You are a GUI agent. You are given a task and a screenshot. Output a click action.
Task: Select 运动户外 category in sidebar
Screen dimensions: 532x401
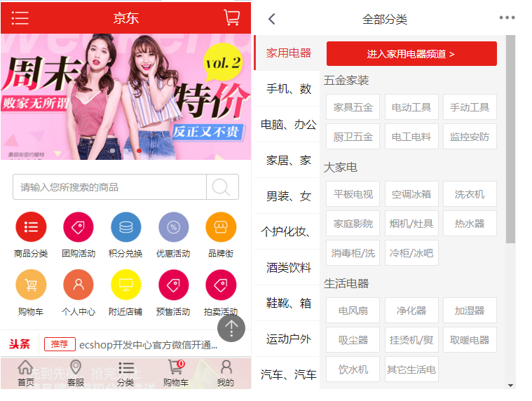click(x=287, y=339)
